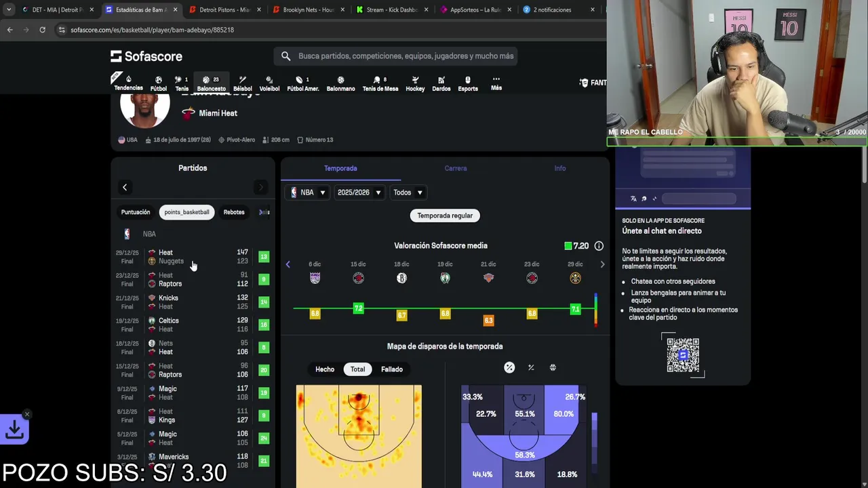Open the Heat vs Raptors 23/12/25 match
Image resolution: width=868 pixels, height=488 pixels.
(193, 279)
